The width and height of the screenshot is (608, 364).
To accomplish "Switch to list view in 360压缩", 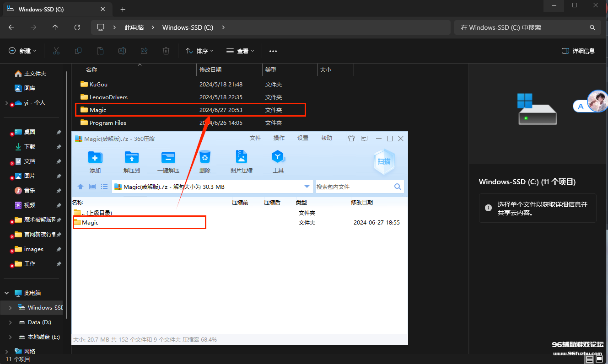I will 104,187.
